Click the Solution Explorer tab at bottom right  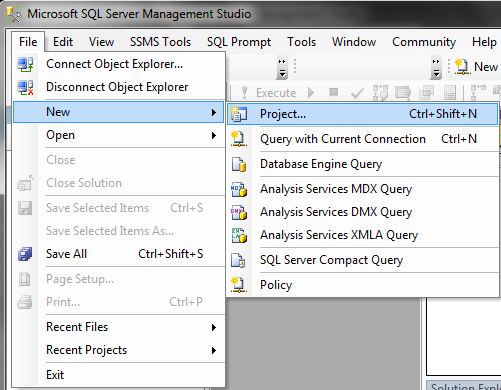pyautogui.click(x=464, y=386)
